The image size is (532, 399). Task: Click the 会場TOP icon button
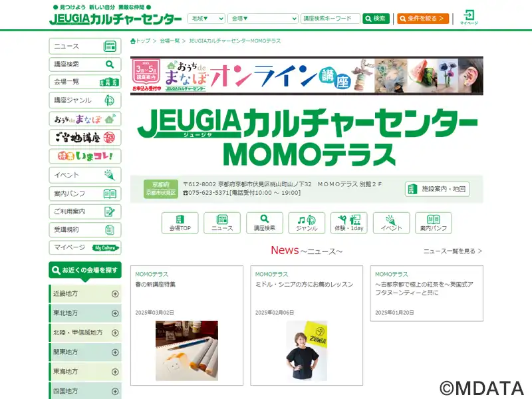tap(180, 223)
